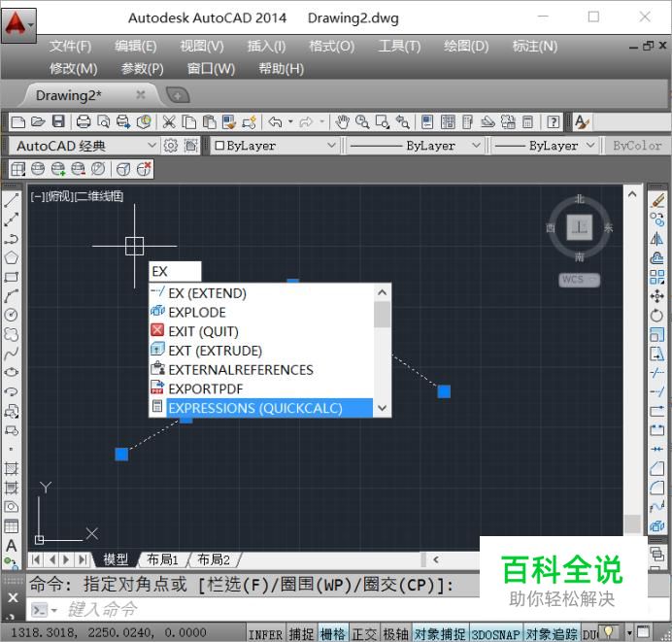
Task: Select the Rotate modify tool
Action: (657, 316)
